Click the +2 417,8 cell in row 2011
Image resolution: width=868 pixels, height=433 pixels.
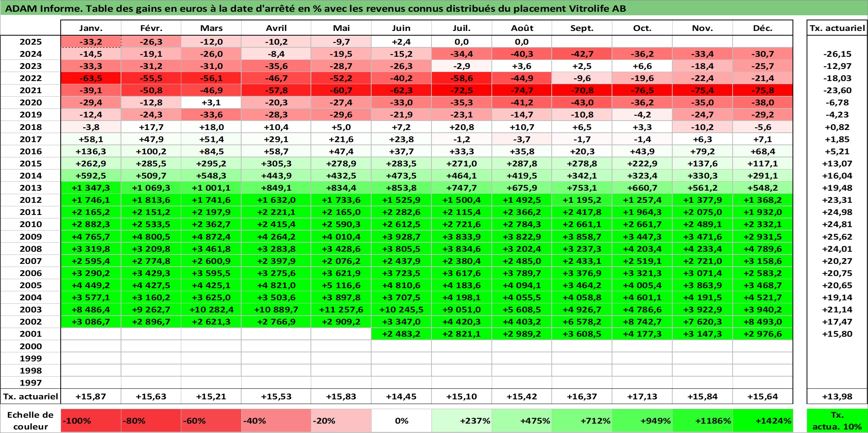pyautogui.click(x=582, y=212)
